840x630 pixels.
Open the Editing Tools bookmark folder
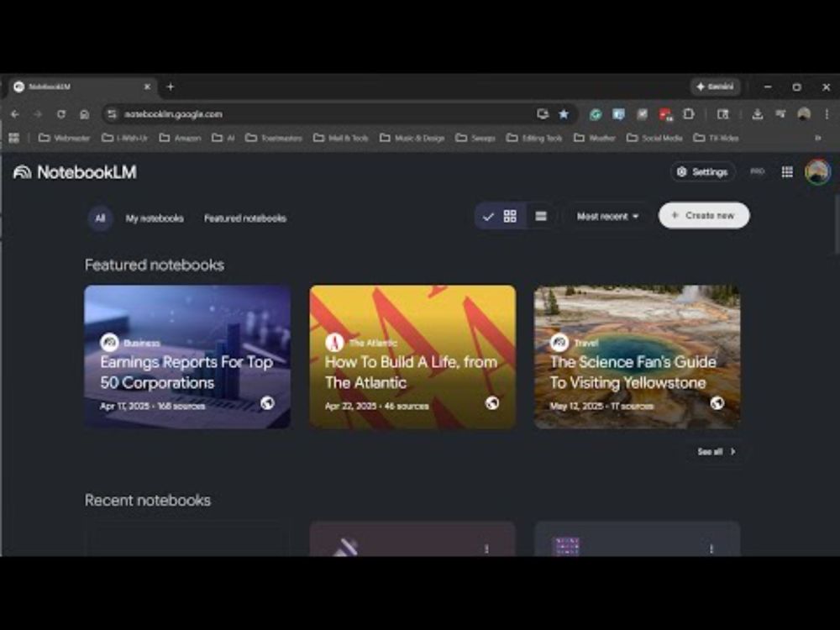[x=534, y=138]
